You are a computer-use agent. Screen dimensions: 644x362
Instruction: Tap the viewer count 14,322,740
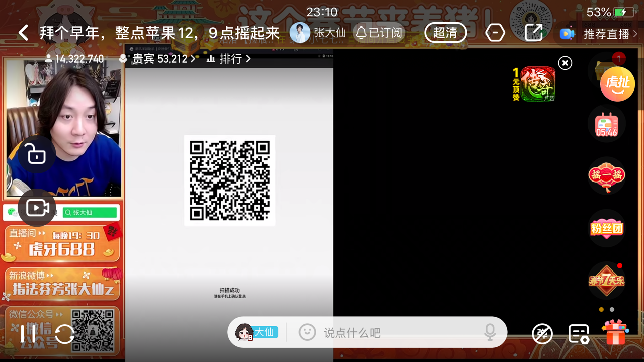(74, 59)
